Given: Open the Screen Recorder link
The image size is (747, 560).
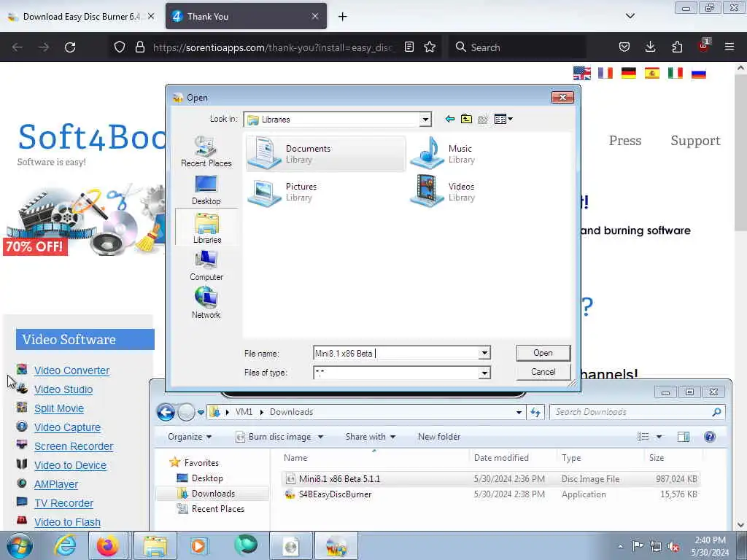Looking at the screenshot, I should 74,446.
